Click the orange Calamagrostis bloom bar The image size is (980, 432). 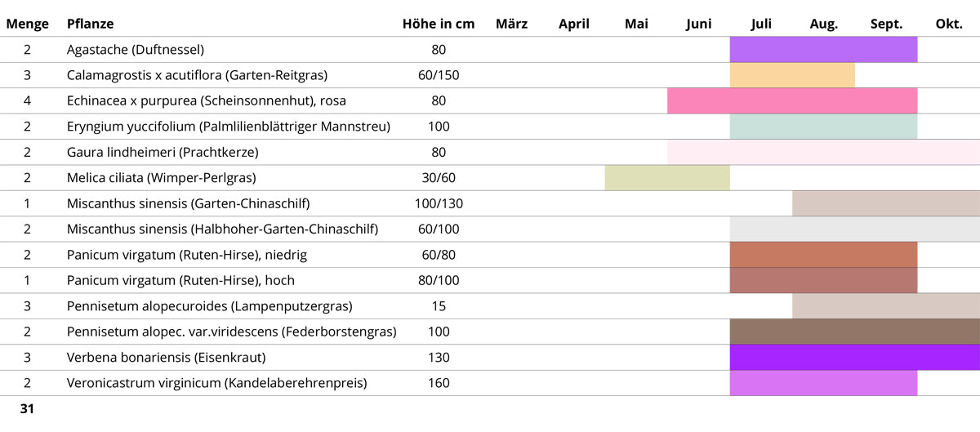792,75
